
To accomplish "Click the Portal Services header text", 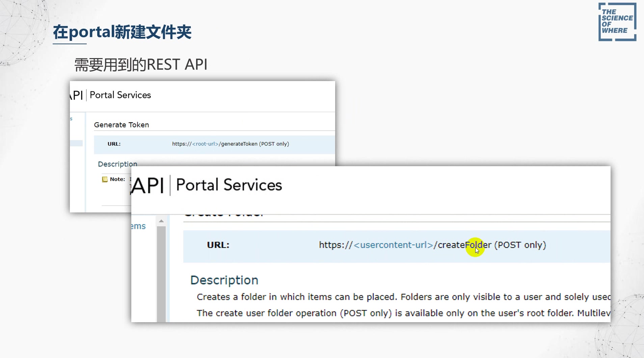I will point(120,95).
